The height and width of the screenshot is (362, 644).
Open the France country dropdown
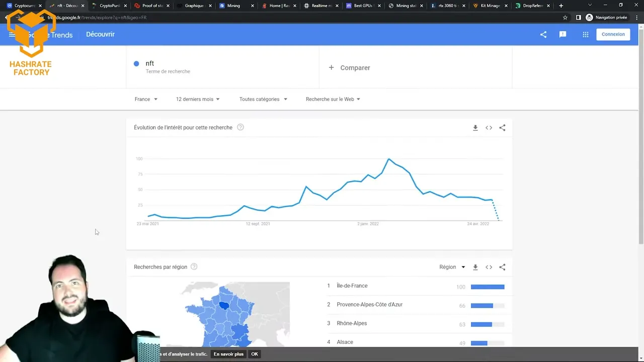click(145, 99)
